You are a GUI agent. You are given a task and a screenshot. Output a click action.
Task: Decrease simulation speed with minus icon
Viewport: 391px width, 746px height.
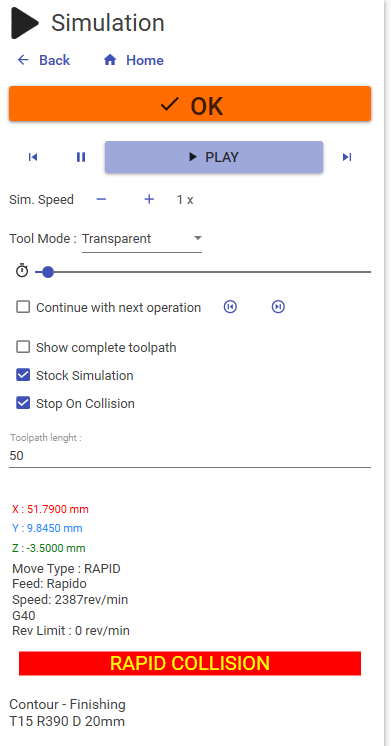(x=101, y=199)
